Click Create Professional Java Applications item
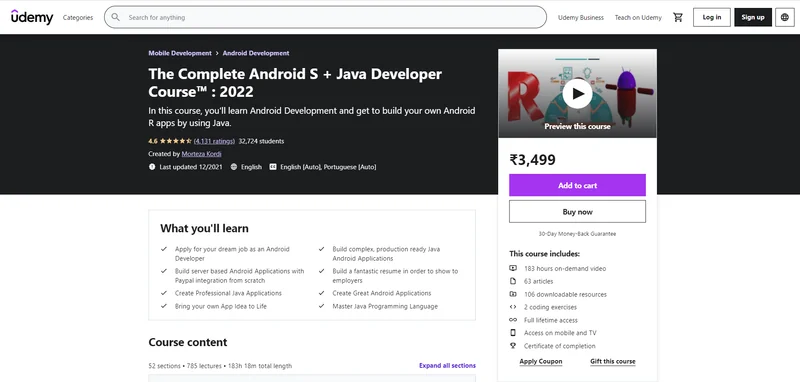The image size is (800, 382). [x=228, y=293]
